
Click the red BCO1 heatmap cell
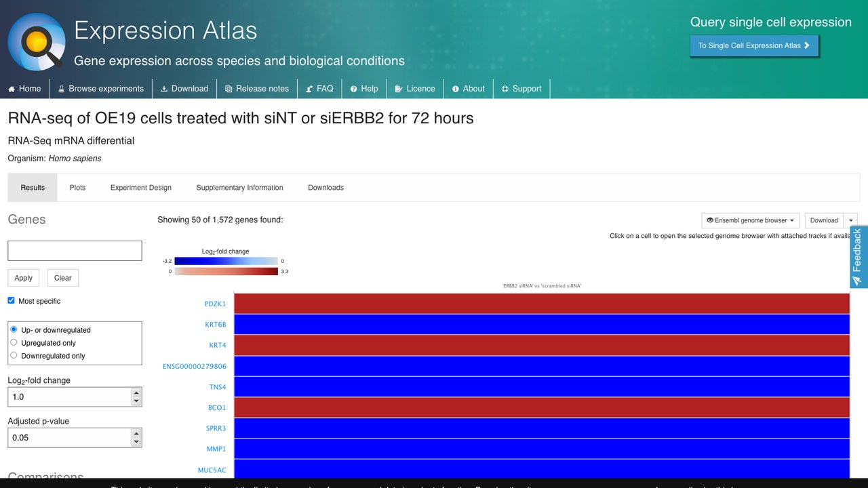click(x=541, y=408)
